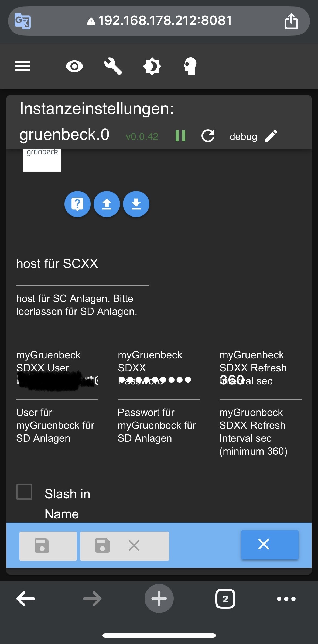Screen dimensions: 318x644
Task: Pause the gruenbeck.0 instance
Action: click(180, 136)
